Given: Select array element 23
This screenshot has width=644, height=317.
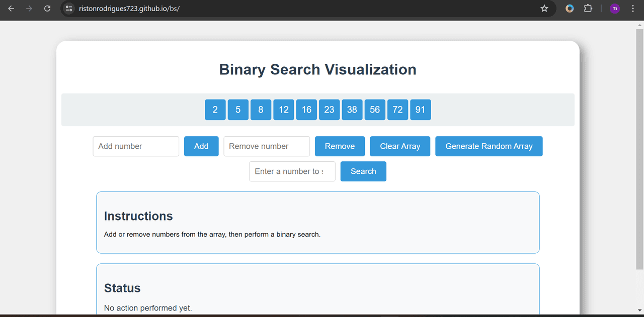Looking at the screenshot, I should [x=329, y=110].
